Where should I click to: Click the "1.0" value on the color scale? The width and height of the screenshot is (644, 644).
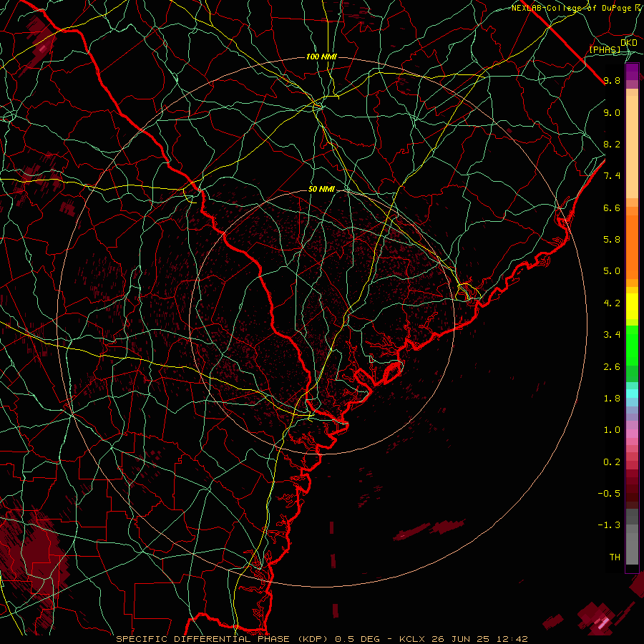[612, 430]
